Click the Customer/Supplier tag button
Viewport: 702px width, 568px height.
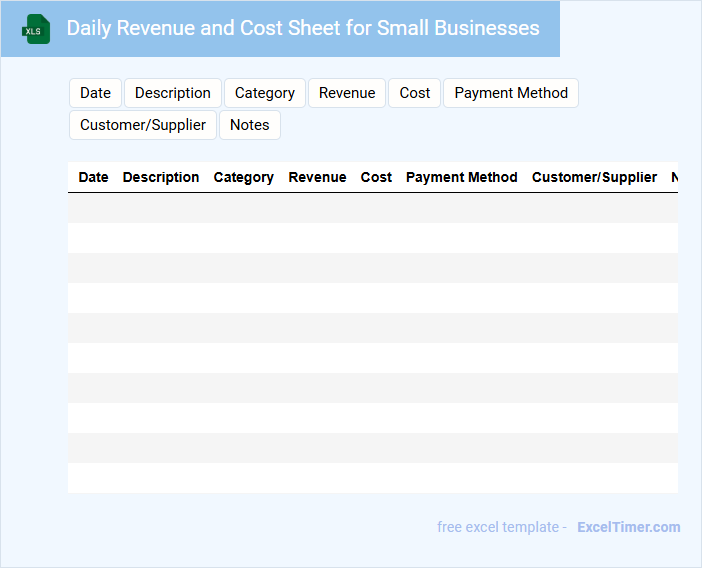point(142,125)
